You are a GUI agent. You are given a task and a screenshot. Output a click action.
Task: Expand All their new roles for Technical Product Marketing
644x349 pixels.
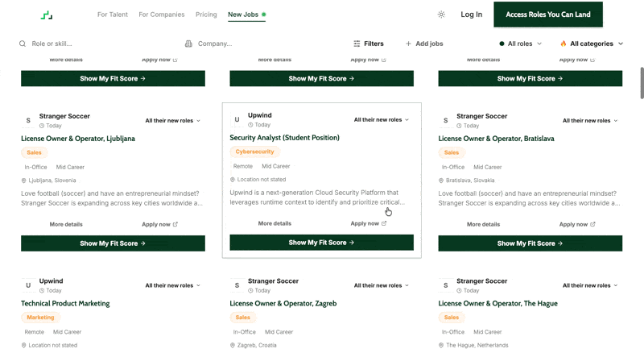(x=173, y=285)
